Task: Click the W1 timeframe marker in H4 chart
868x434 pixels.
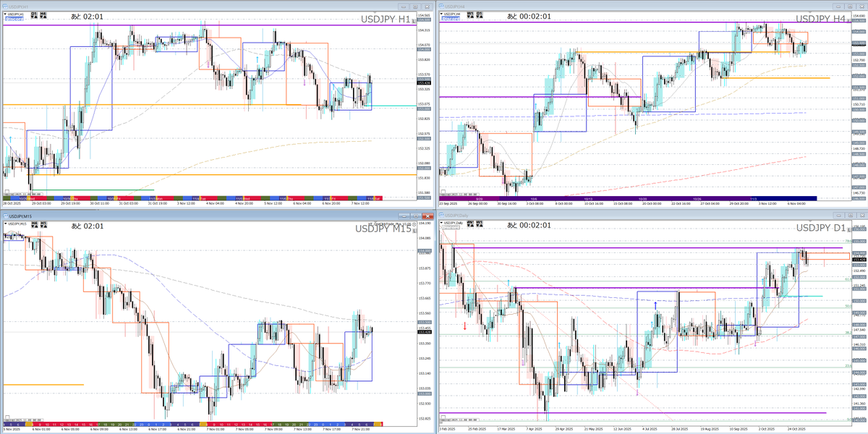Action: click(470, 15)
